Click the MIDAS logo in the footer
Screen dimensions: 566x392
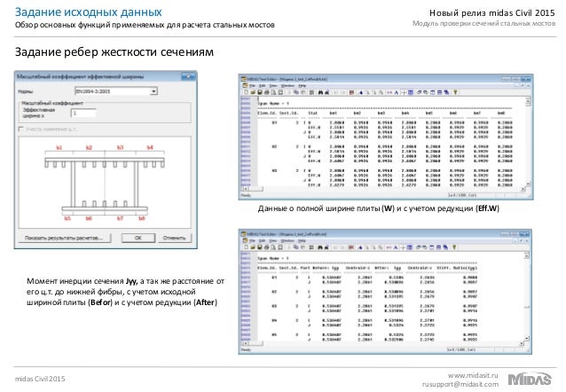point(530,379)
